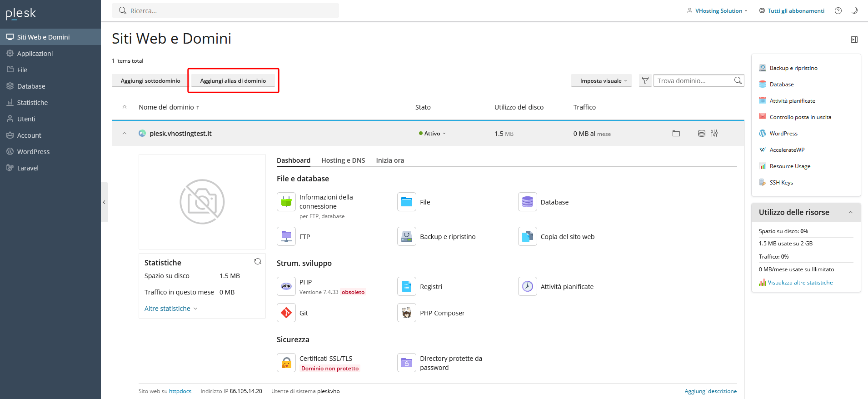Screen dimensions: 868x399
Task: Open File in the sidebar
Action: [50, 70]
